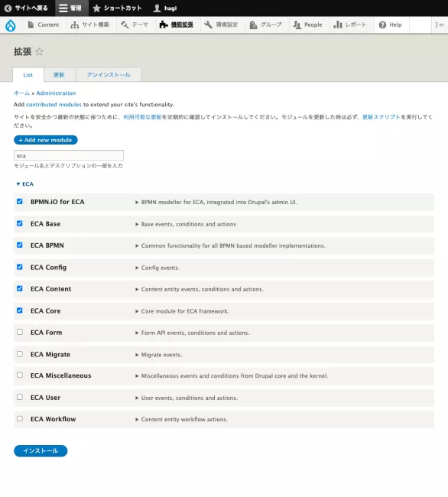The width and height of the screenshot is (448, 497).
Task: Open the Administration breadcrumb link
Action: (x=56, y=93)
